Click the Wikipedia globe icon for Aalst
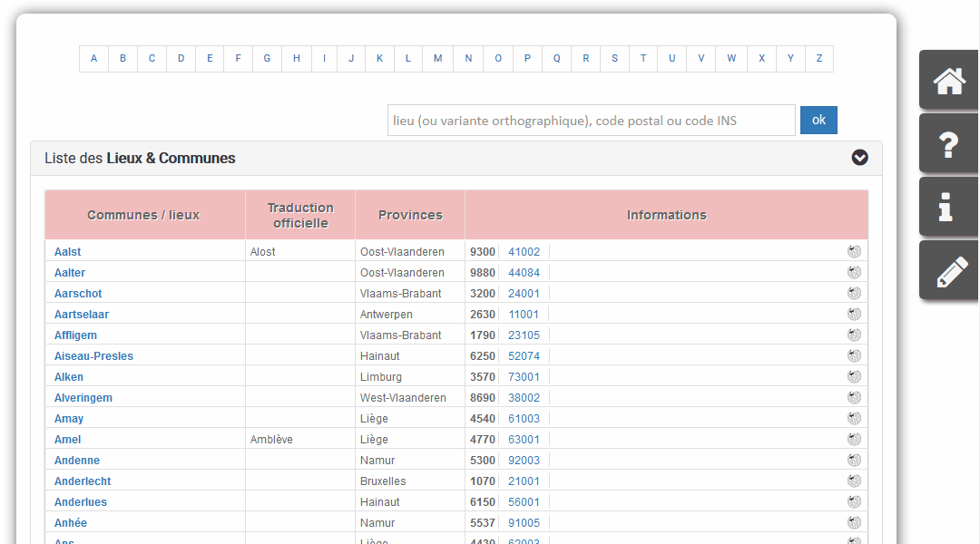The width and height of the screenshot is (980, 544). point(854,251)
